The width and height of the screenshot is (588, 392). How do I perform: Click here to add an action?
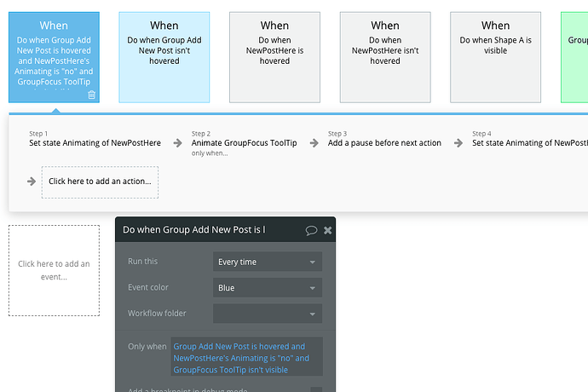[x=100, y=182]
